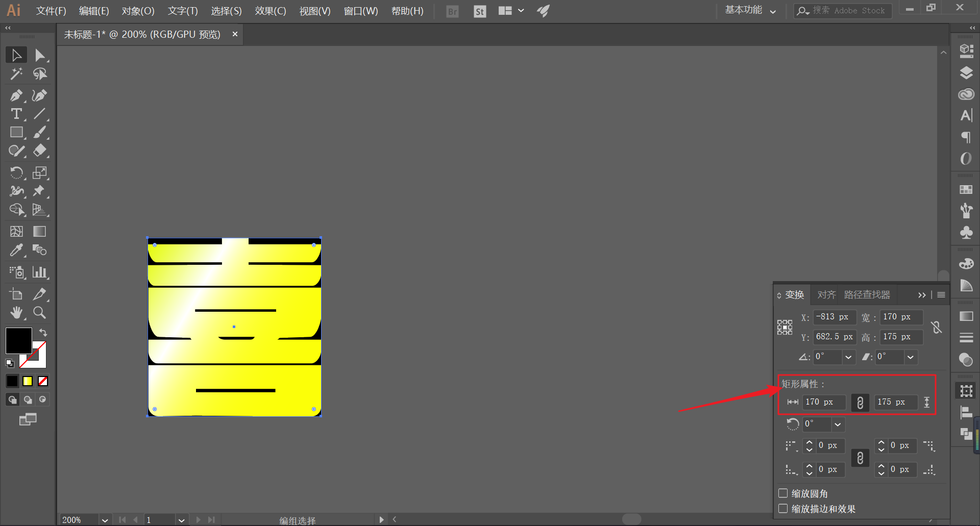Open the rotate angle dropdown in Transform

(x=848, y=357)
